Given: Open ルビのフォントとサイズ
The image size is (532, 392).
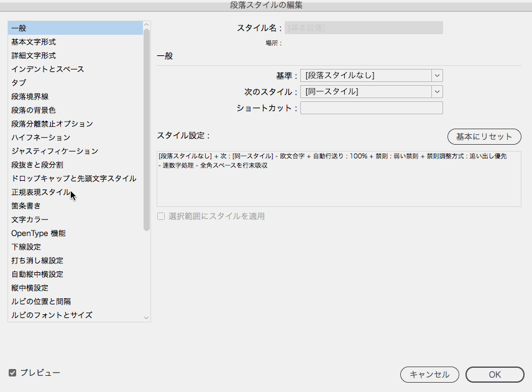Looking at the screenshot, I should point(75,315).
